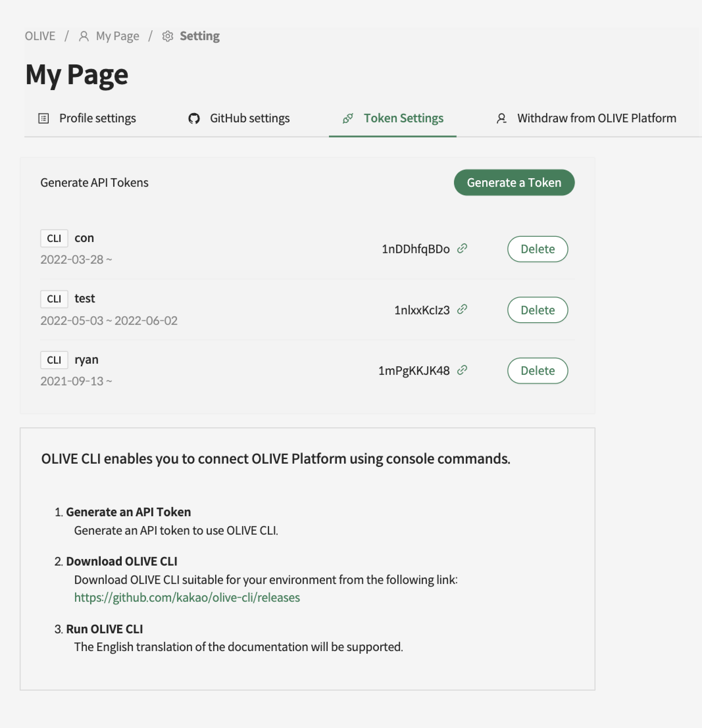The width and height of the screenshot is (702, 728).
Task: Copy the test token link icon
Action: tap(462, 309)
